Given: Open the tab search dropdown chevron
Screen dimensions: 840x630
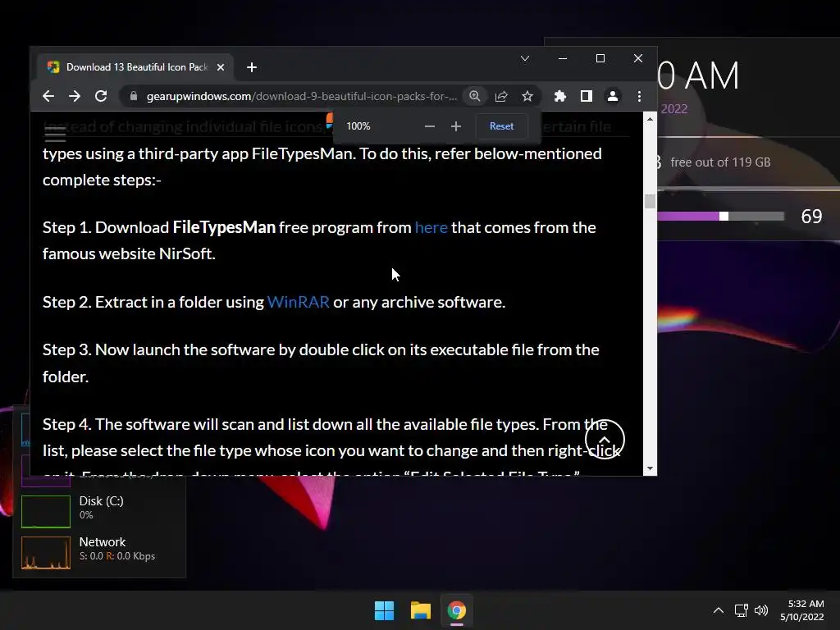Looking at the screenshot, I should click(525, 58).
